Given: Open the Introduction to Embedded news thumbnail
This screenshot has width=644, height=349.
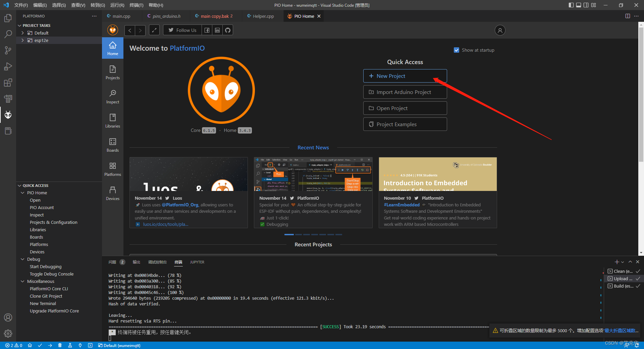Looking at the screenshot, I should pos(438,174).
